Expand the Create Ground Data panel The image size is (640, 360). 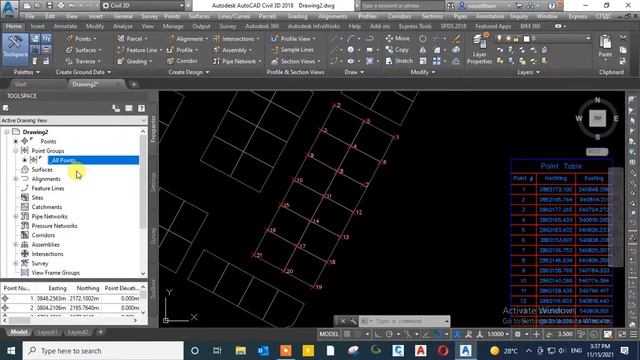point(83,72)
